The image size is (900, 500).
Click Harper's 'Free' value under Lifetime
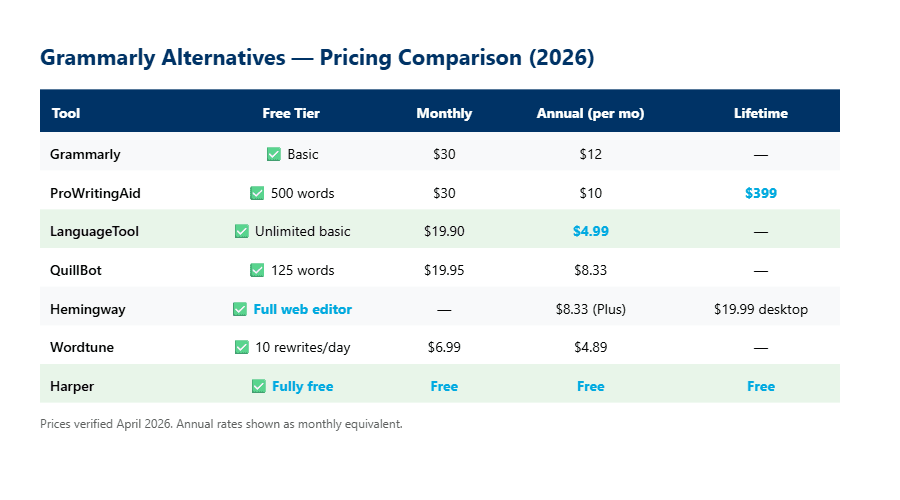(x=760, y=386)
